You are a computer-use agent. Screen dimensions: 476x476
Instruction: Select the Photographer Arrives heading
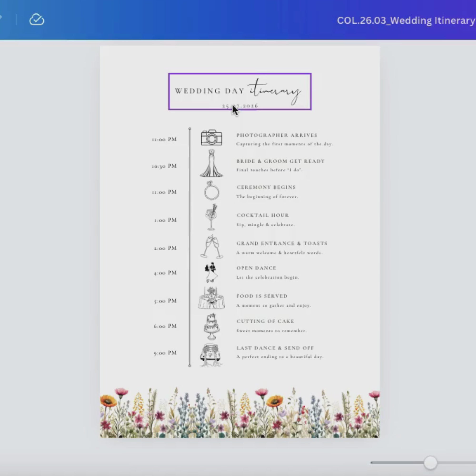[277, 135]
